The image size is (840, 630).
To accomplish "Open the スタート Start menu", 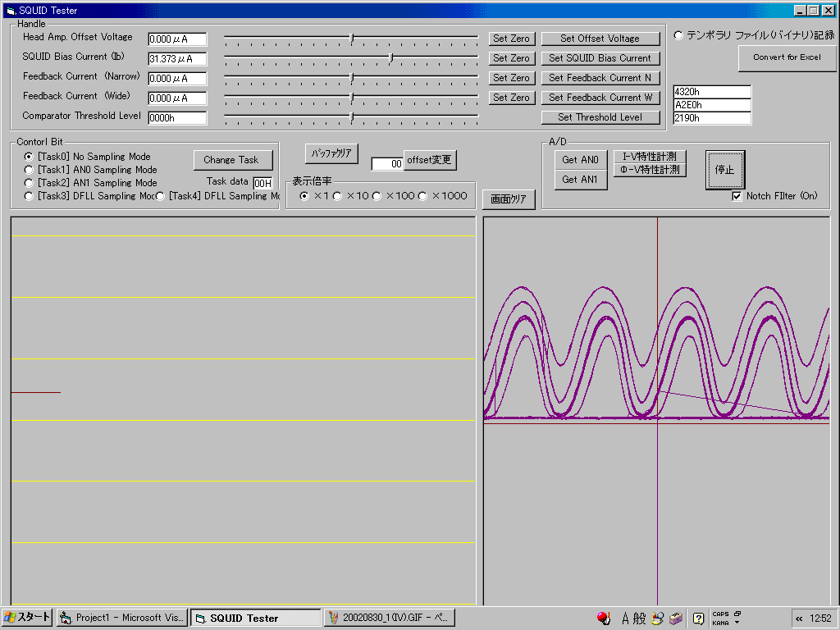I will tap(27, 618).
